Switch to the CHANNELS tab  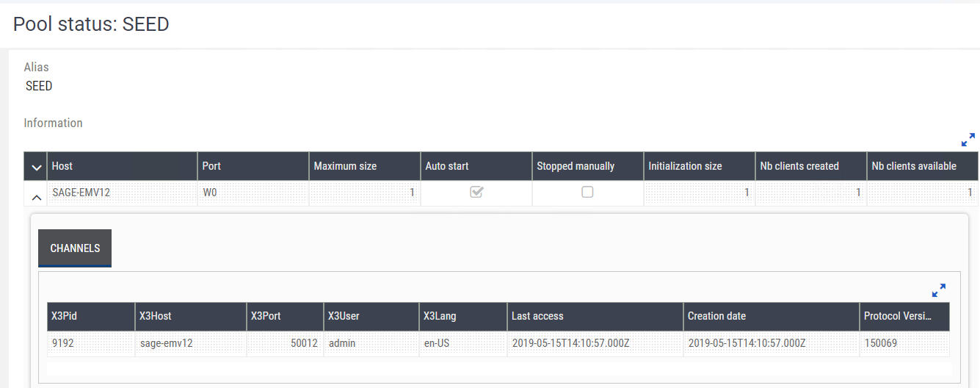pos(75,248)
